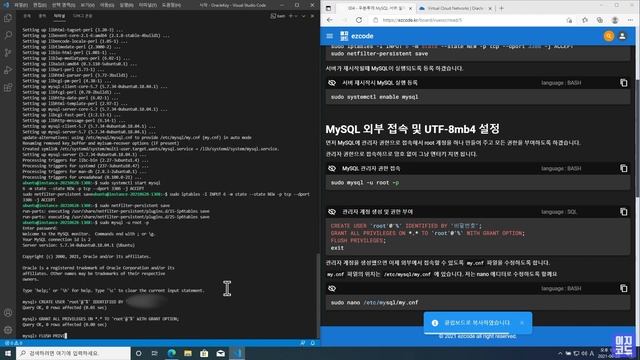640x360 pixels.
Task: Open the bash terminal selector dropdown
Action: [x=278, y=16]
